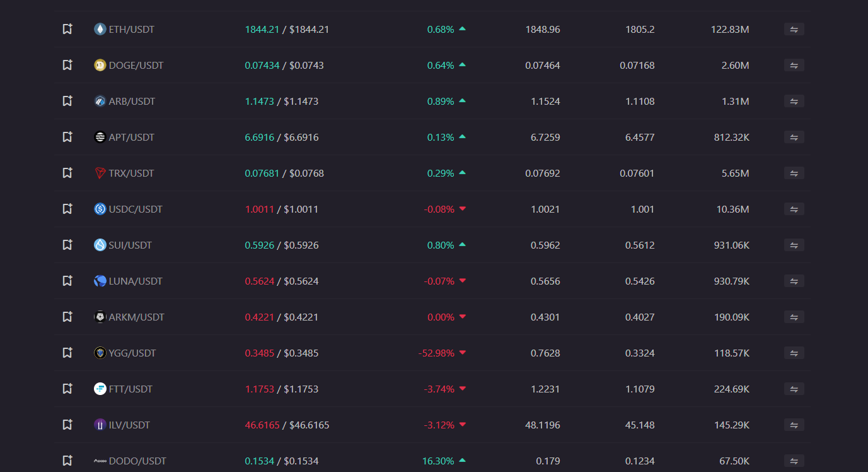Click the SUI coin logo
This screenshot has width=868, height=472.
point(100,245)
